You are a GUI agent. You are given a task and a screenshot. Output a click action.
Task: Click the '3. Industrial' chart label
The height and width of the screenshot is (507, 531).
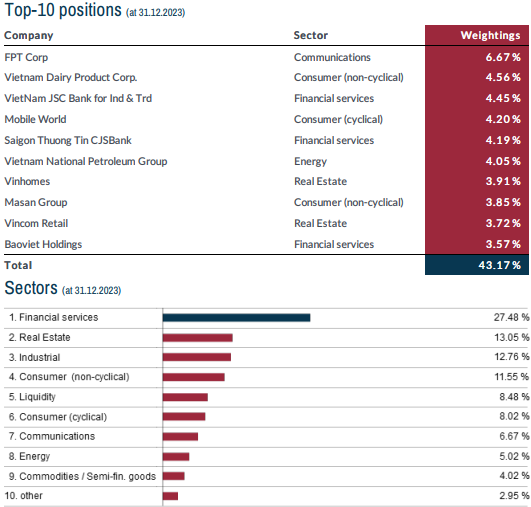tap(34, 357)
